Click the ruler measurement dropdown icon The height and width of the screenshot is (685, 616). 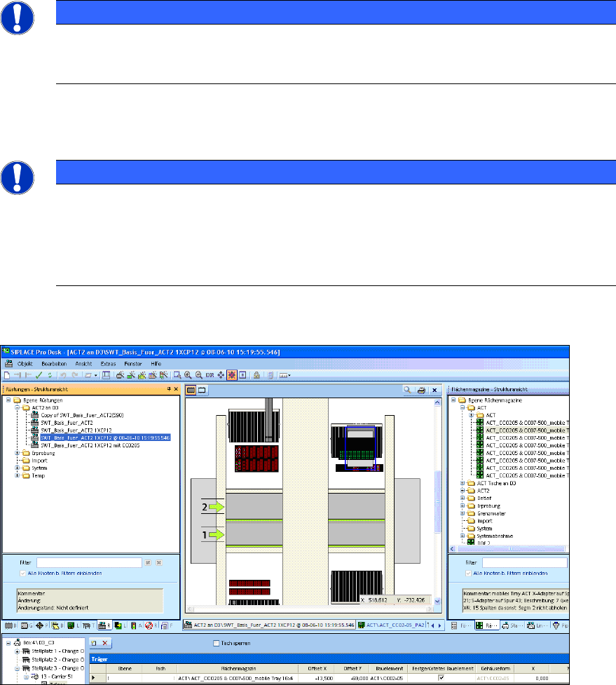tap(285, 375)
